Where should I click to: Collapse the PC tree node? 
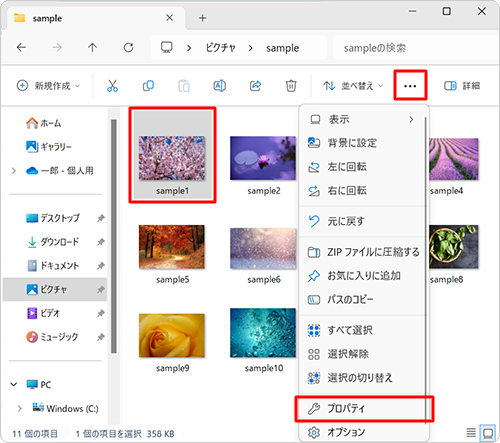13,384
